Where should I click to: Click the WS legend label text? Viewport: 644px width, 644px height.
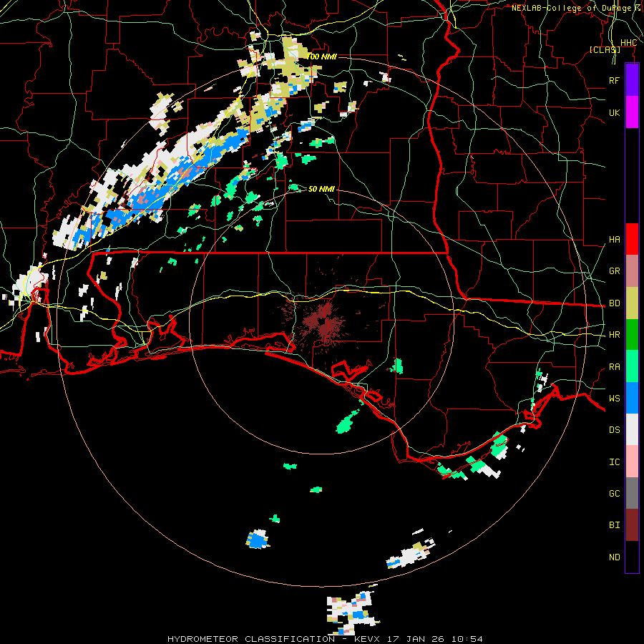pyautogui.click(x=614, y=399)
